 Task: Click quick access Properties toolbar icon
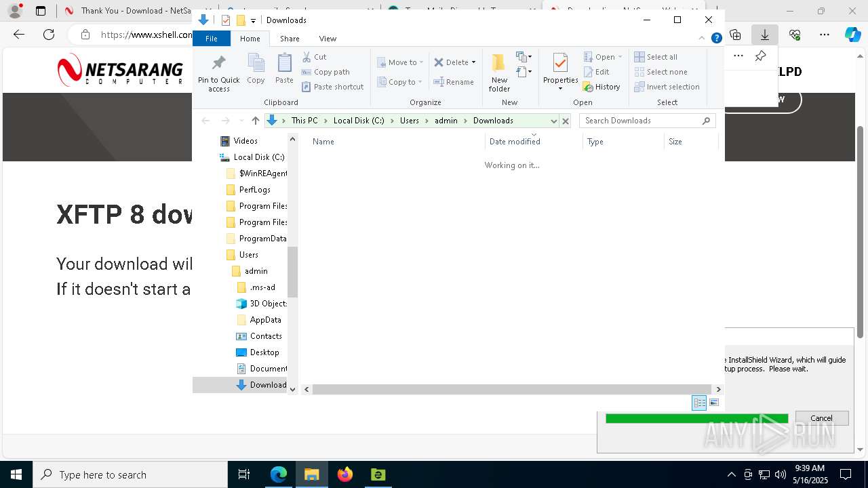226,20
